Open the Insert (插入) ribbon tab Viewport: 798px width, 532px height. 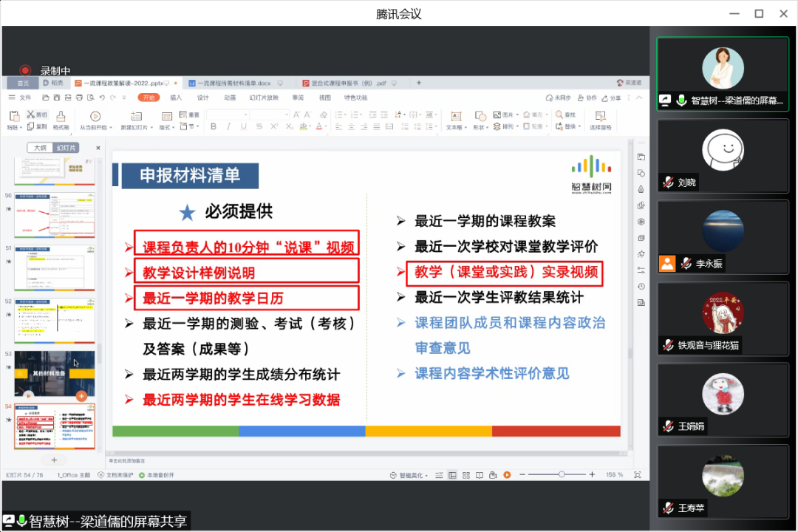176,98
